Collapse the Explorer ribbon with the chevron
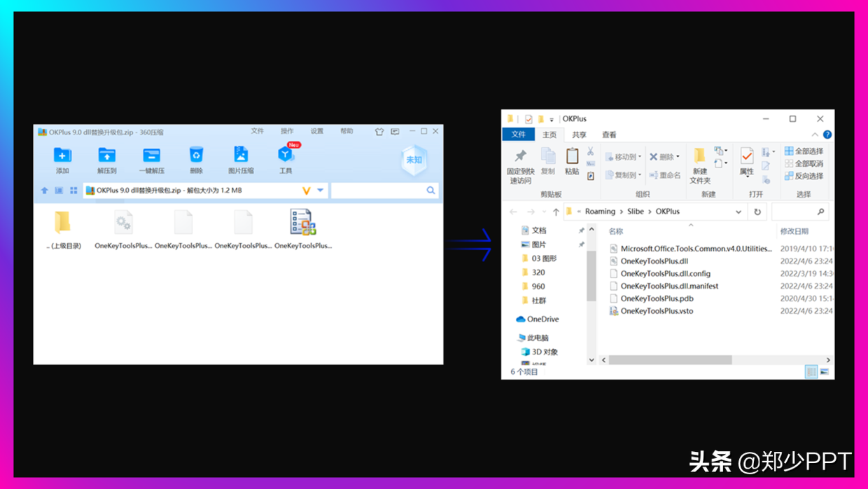 815,135
